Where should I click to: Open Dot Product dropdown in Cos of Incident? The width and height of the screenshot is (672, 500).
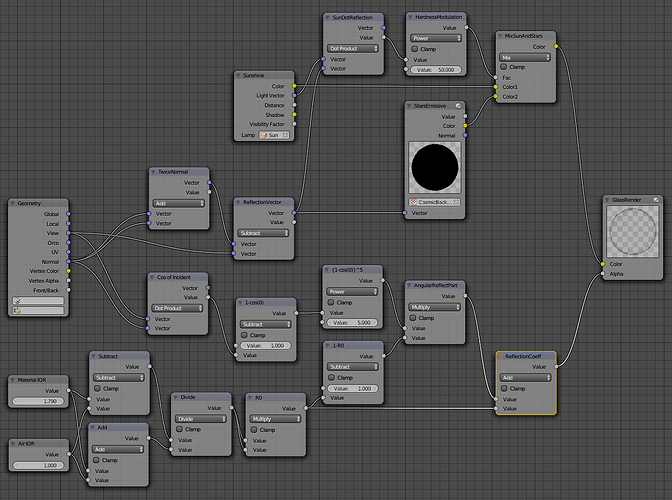(177, 308)
